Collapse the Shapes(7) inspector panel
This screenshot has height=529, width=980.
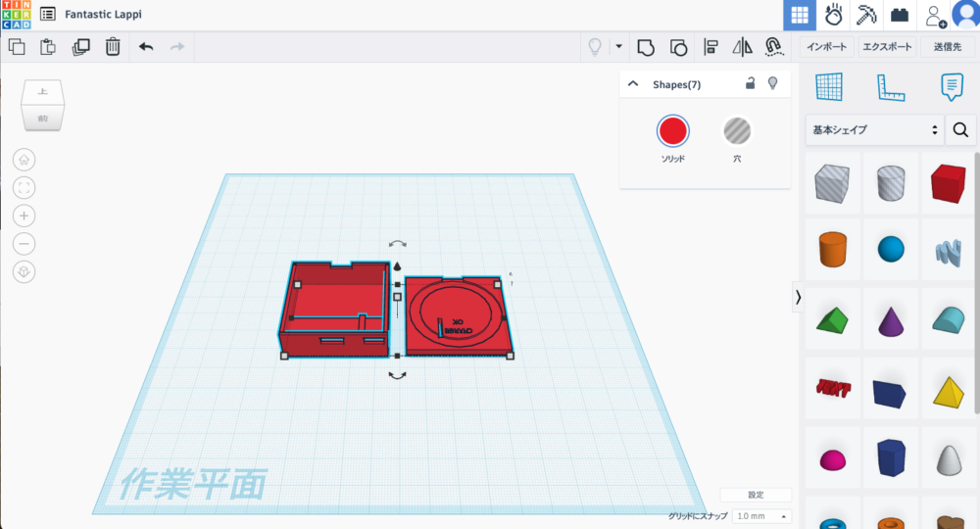tap(633, 83)
